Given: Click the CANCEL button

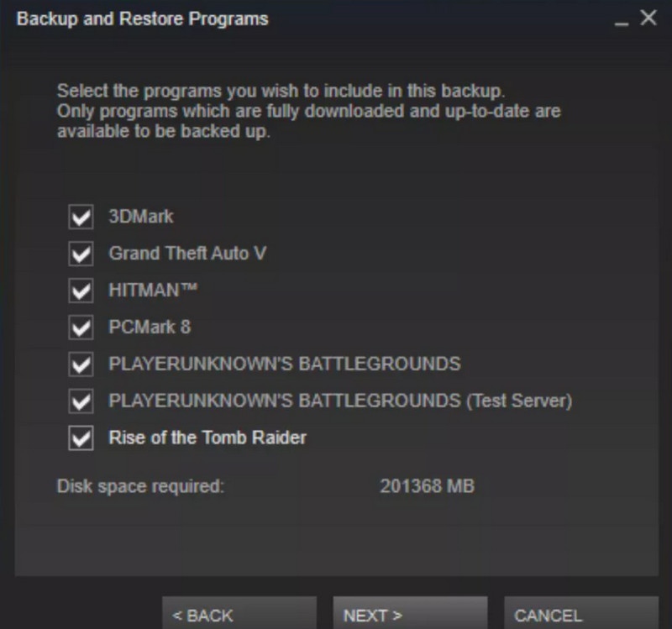Looking at the screenshot, I should click(581, 613).
